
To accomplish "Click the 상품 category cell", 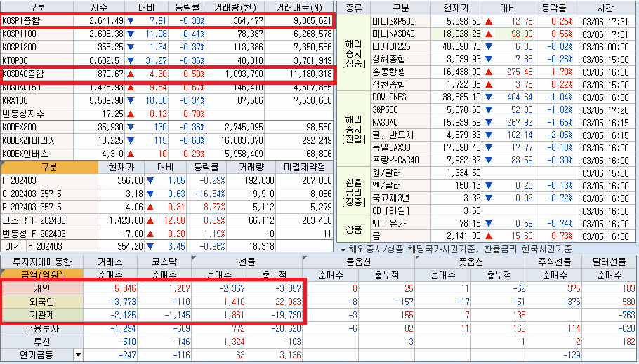I will pos(353,229).
